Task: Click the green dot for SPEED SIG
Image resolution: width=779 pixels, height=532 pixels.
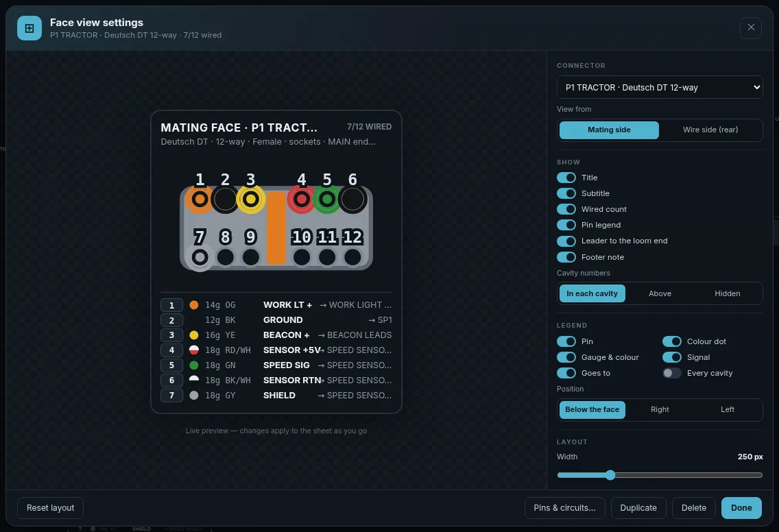Action: tap(194, 365)
